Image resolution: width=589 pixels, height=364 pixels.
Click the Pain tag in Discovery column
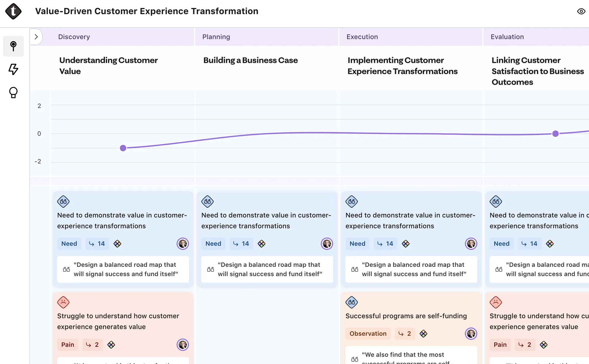[67, 345]
